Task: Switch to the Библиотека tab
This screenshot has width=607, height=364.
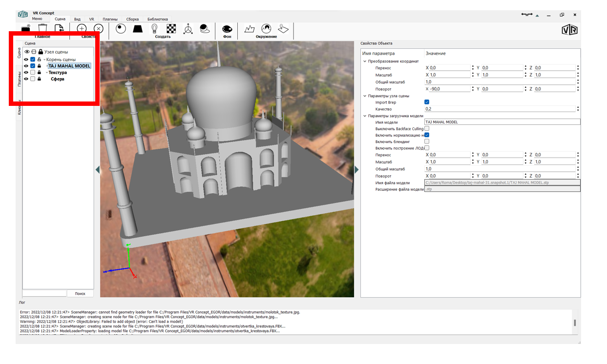Action: pos(157,20)
